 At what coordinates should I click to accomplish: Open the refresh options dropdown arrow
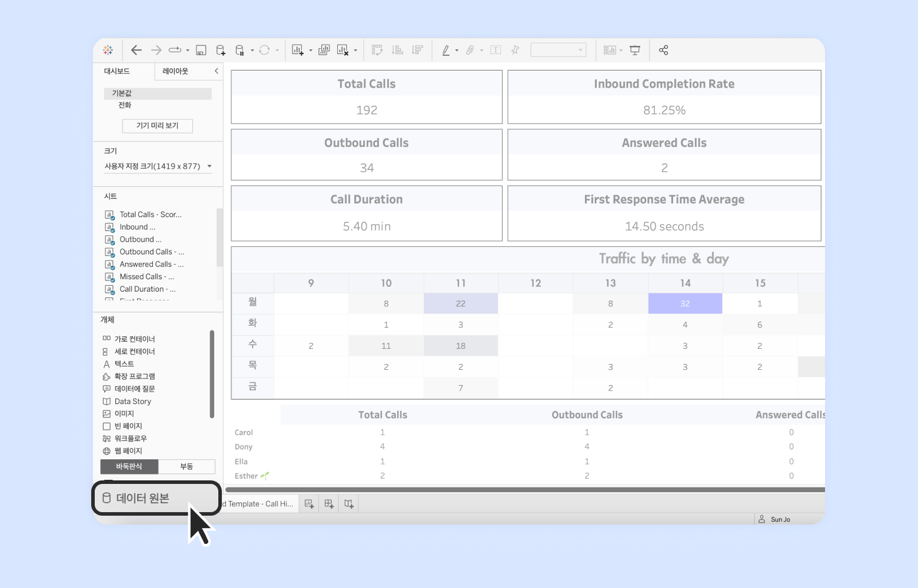(277, 51)
